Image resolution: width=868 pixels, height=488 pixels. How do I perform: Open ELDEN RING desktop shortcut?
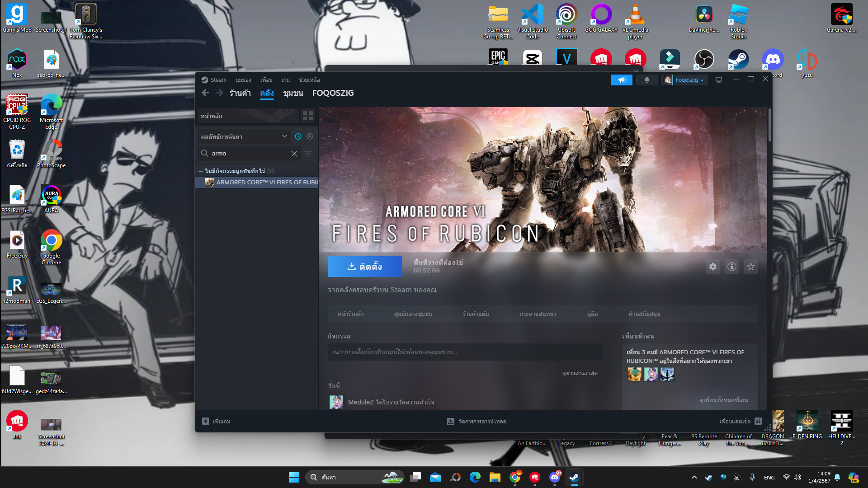coord(807,425)
